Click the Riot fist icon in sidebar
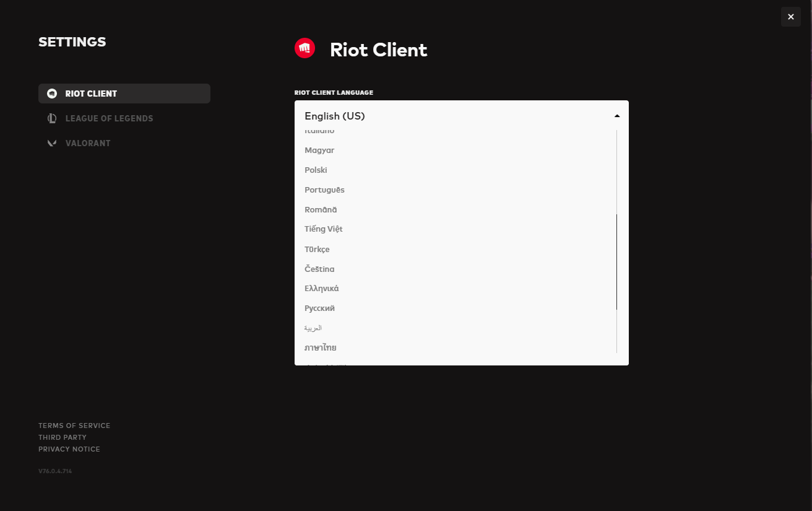This screenshot has height=511, width=812. [x=52, y=94]
